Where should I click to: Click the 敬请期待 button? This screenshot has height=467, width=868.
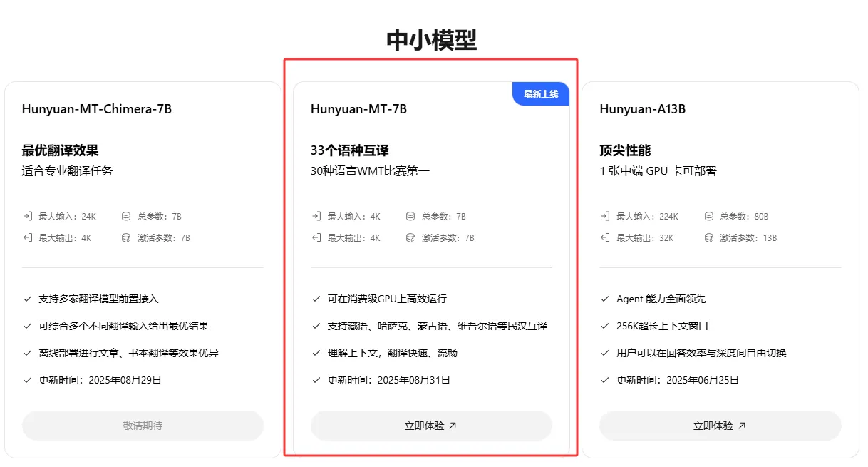[x=143, y=425]
